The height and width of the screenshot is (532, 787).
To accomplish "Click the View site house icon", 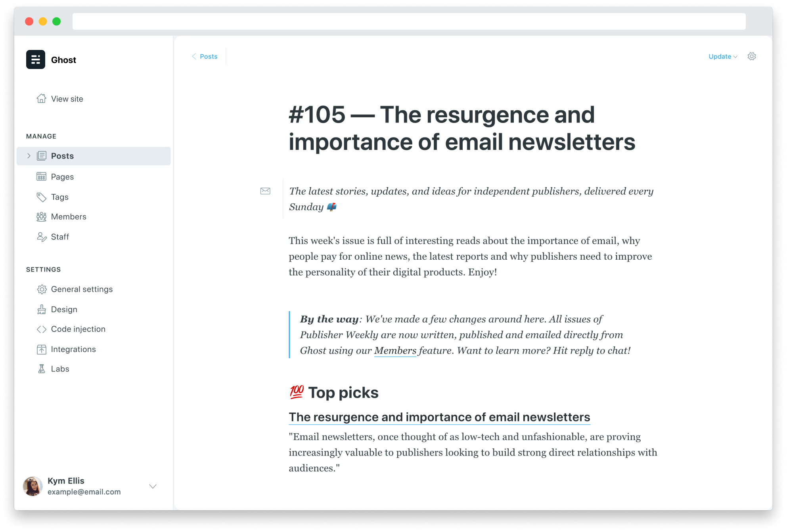I will (x=41, y=99).
